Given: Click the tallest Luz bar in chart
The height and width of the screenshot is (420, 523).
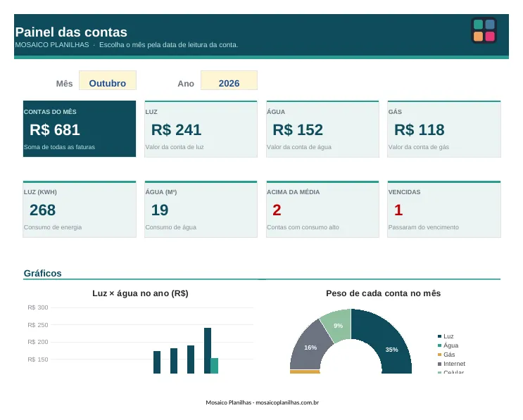Looking at the screenshot, I should point(208,350).
